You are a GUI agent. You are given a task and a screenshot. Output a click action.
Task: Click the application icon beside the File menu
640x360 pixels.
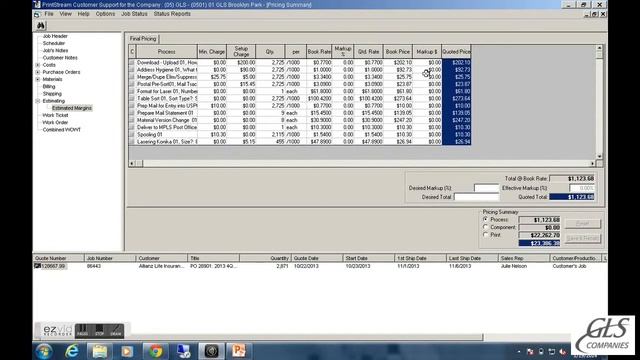pyautogui.click(x=37, y=14)
